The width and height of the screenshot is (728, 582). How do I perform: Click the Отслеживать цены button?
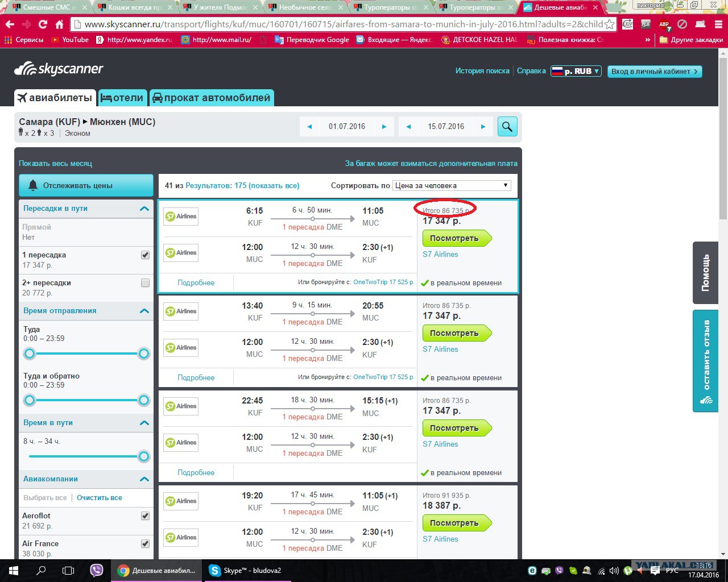86,185
